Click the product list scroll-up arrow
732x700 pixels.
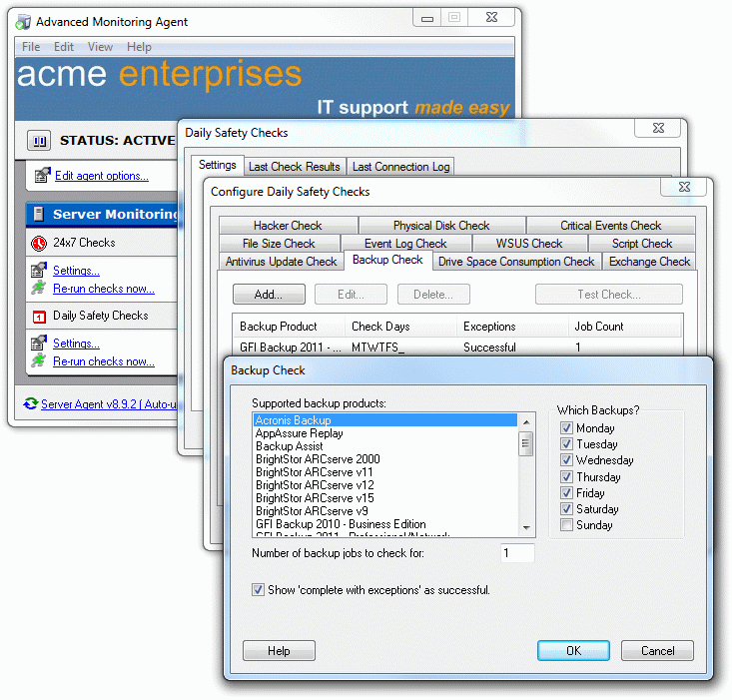526,421
